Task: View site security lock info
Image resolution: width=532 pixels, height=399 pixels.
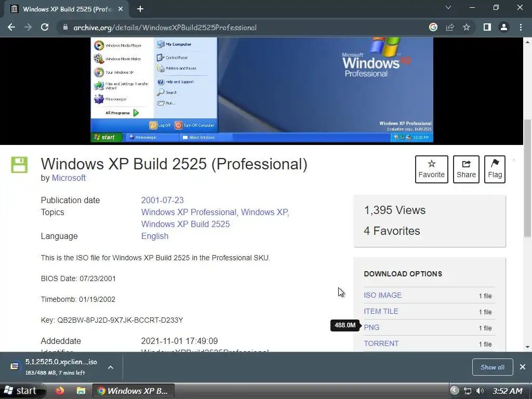Action: coord(65,27)
